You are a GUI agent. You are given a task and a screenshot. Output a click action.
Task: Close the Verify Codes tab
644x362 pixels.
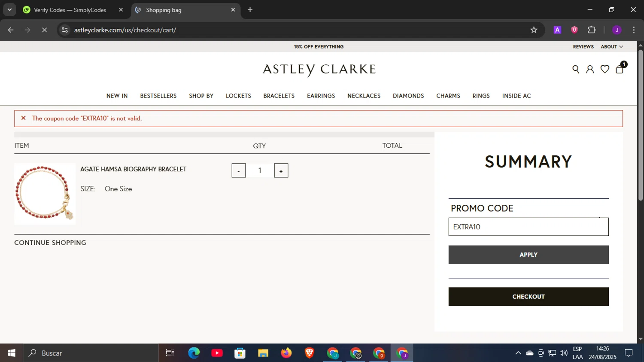click(x=121, y=9)
